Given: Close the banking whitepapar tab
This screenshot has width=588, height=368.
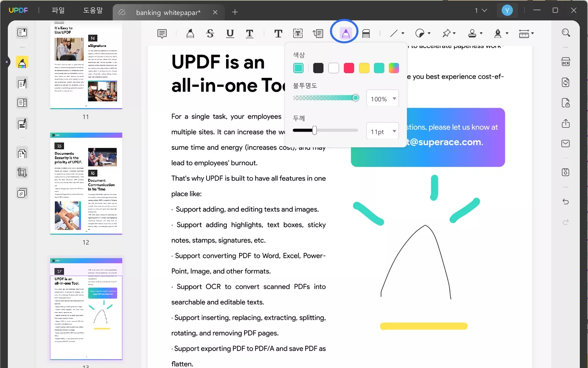Looking at the screenshot, I should (x=215, y=12).
